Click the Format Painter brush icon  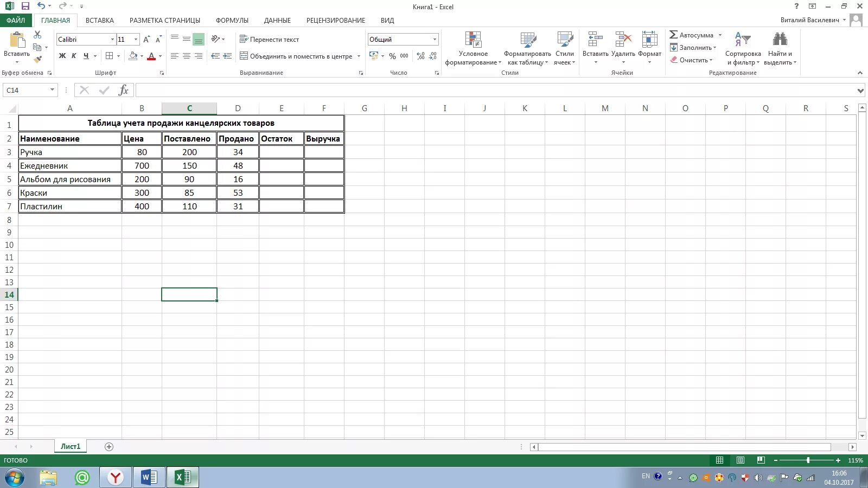(x=37, y=59)
